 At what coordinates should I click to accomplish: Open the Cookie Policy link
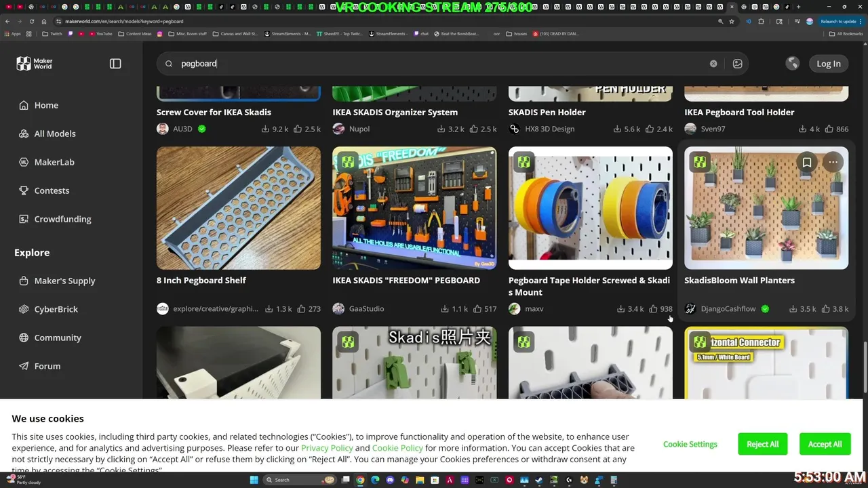[397, 448]
